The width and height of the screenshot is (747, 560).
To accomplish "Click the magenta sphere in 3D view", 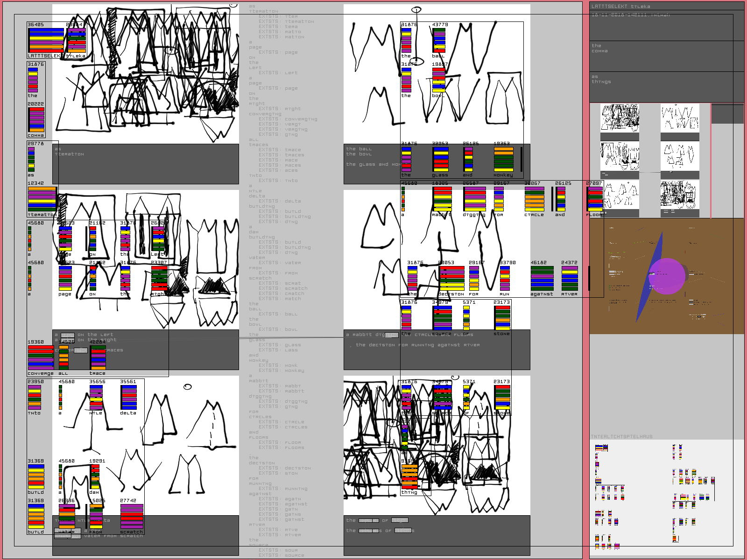I will [x=667, y=276].
